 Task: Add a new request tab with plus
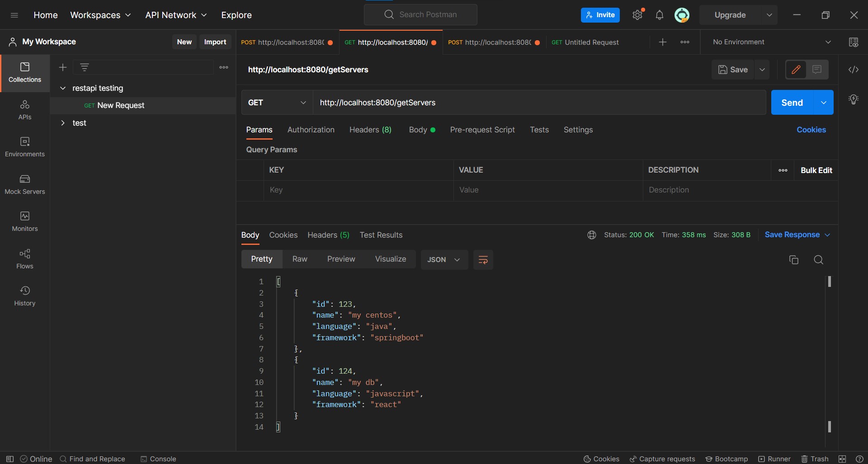click(x=663, y=42)
